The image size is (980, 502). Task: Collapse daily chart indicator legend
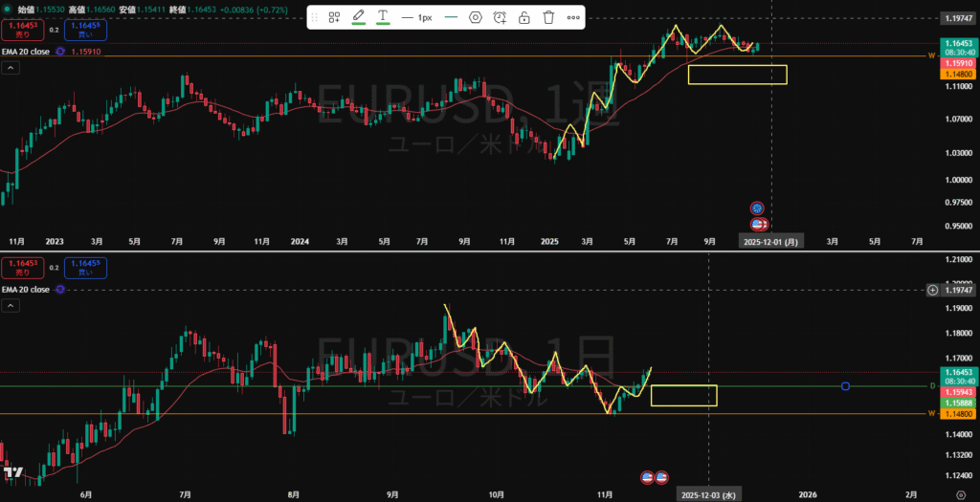pos(11,305)
